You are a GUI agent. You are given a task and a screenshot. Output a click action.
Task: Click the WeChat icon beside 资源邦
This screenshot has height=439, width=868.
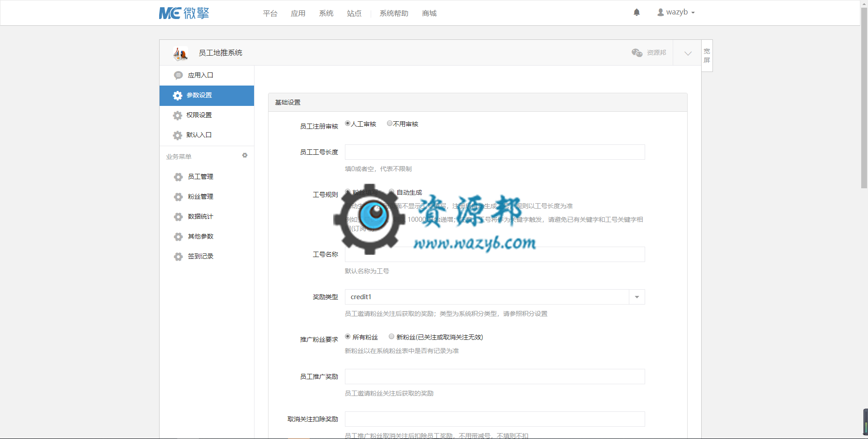637,52
